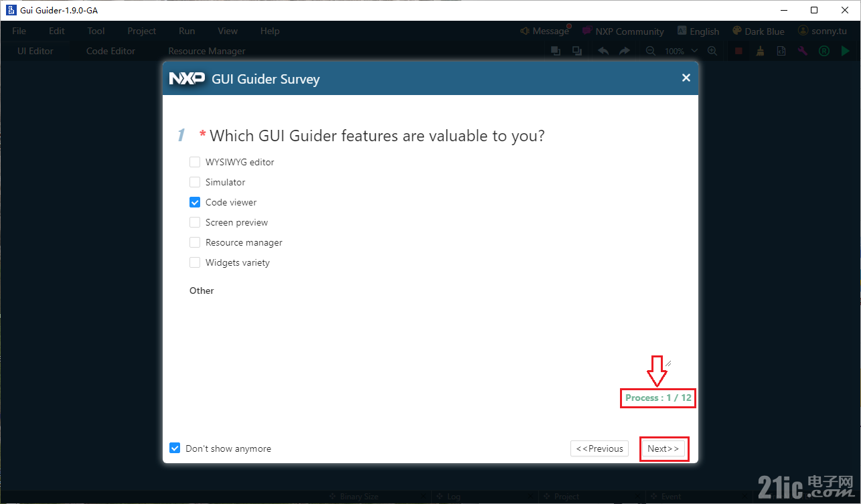
Task: Check the Resource manager option
Action: 195,242
